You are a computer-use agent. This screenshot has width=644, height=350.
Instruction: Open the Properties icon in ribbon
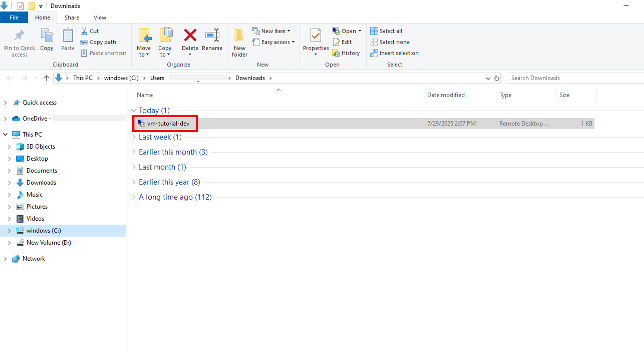pyautogui.click(x=315, y=35)
